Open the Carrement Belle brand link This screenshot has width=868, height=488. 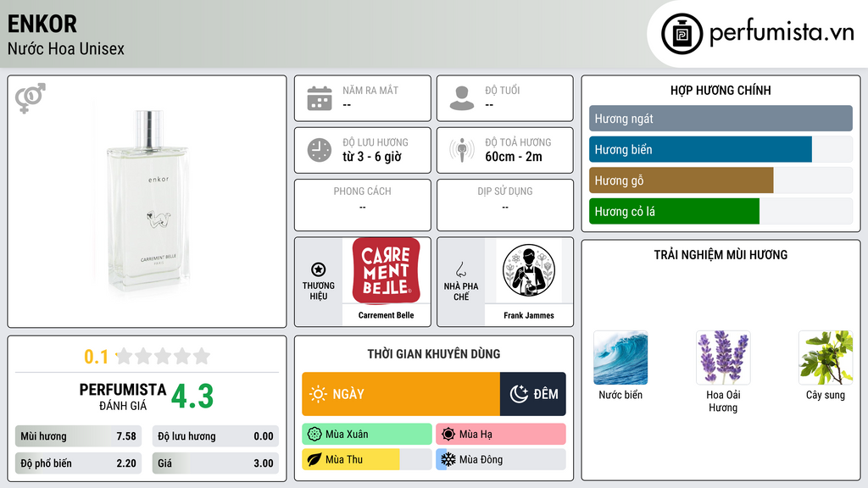[387, 315]
